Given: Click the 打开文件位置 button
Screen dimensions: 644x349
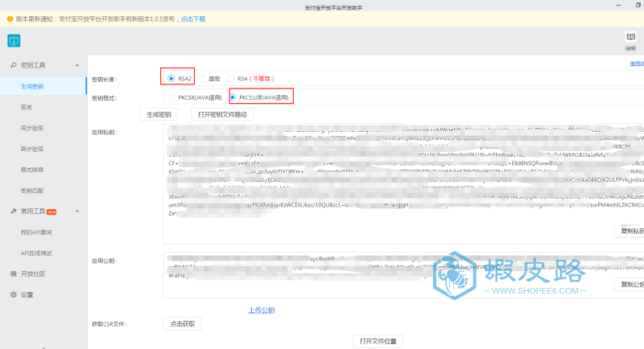Looking at the screenshot, I should (x=378, y=341).
